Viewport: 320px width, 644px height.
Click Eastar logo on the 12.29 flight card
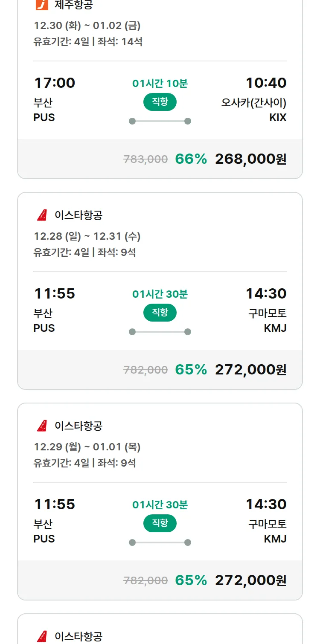point(42,426)
